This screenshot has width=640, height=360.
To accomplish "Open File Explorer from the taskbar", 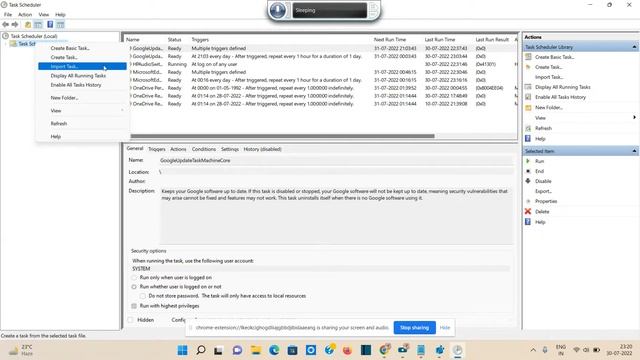I will coord(256,350).
